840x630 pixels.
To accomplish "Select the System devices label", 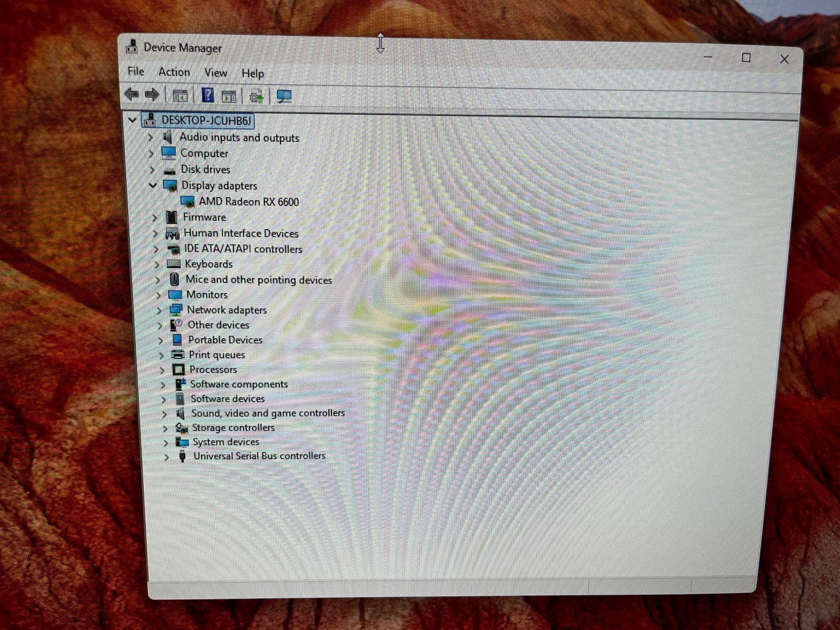I will [226, 442].
